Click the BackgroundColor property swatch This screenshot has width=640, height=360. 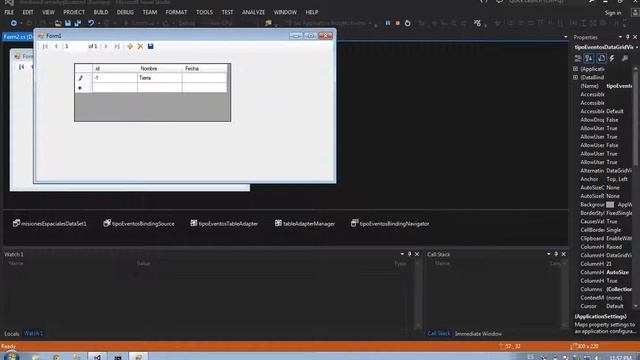[x=610, y=204]
